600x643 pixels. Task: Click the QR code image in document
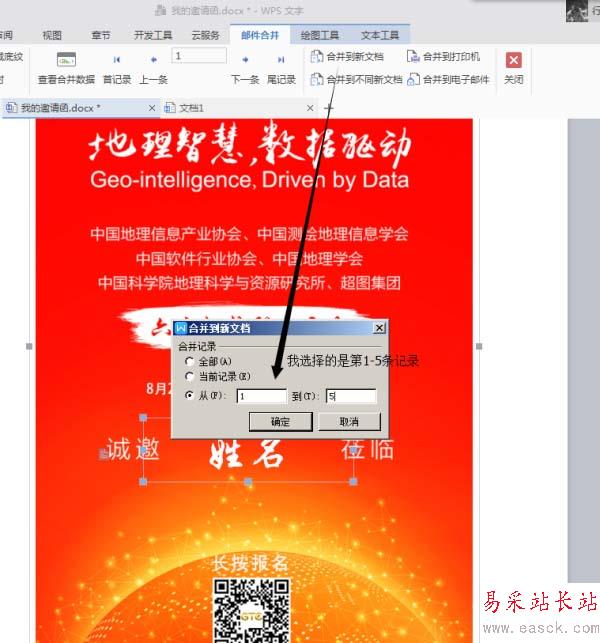click(x=251, y=610)
